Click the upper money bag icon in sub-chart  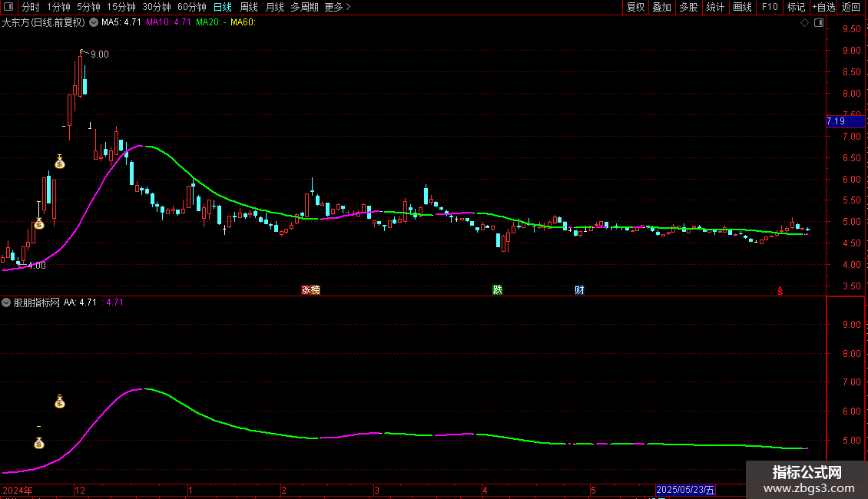coord(60,402)
